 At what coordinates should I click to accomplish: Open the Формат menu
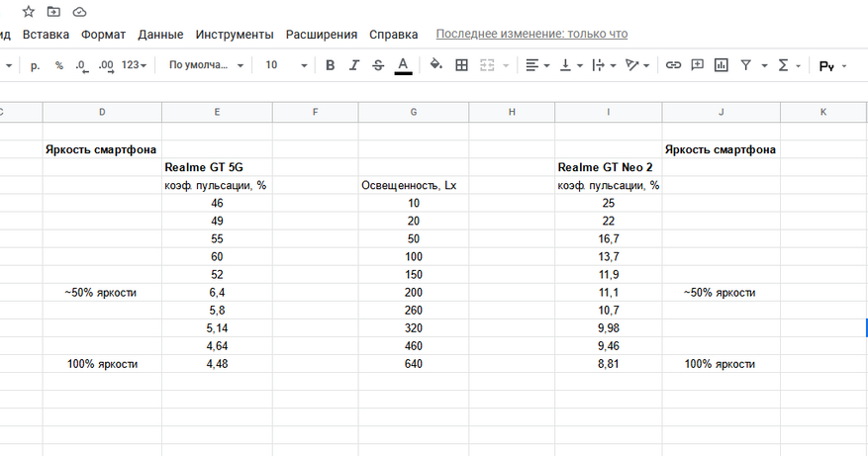pyautogui.click(x=104, y=35)
